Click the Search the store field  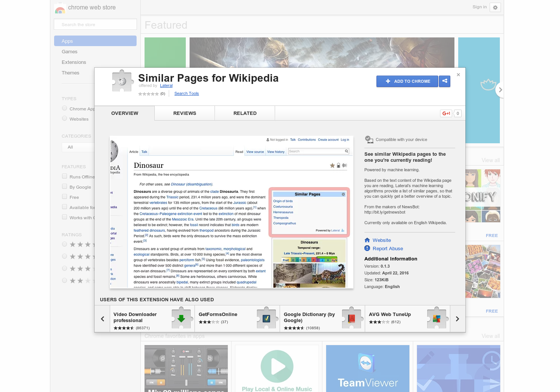coord(95,24)
